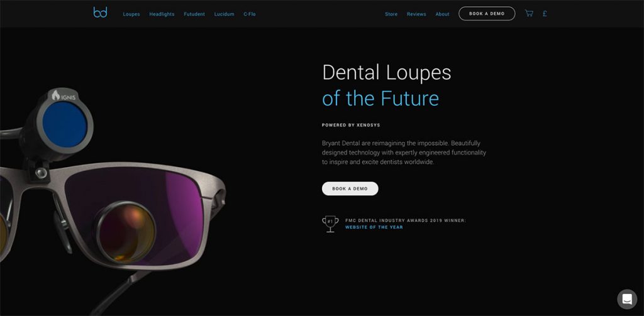The height and width of the screenshot is (316, 644).
Task: Go to the About page
Action: pyautogui.click(x=442, y=14)
